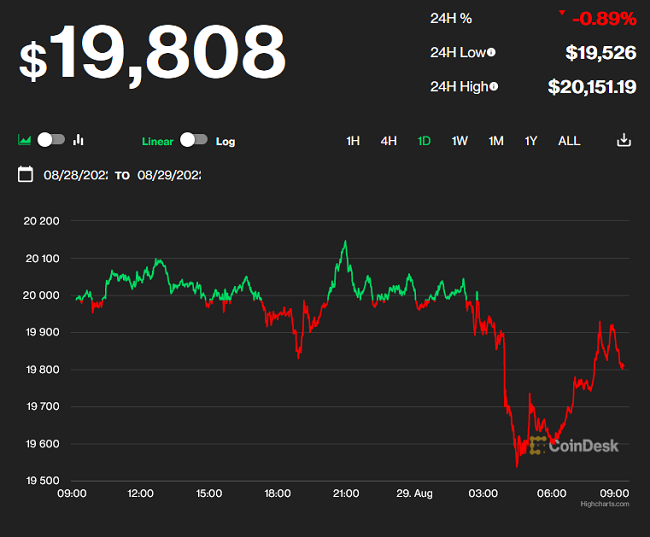The height and width of the screenshot is (537, 650).
Task: Select the area line chart icon
Action: click(x=25, y=140)
